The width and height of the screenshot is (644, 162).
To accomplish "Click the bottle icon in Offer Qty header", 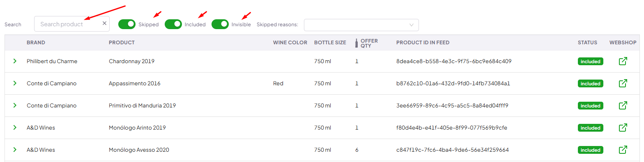I will [356, 43].
